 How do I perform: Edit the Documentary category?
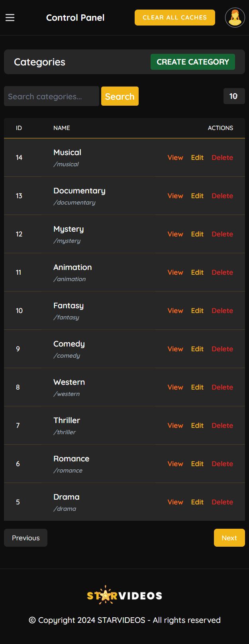coord(197,196)
